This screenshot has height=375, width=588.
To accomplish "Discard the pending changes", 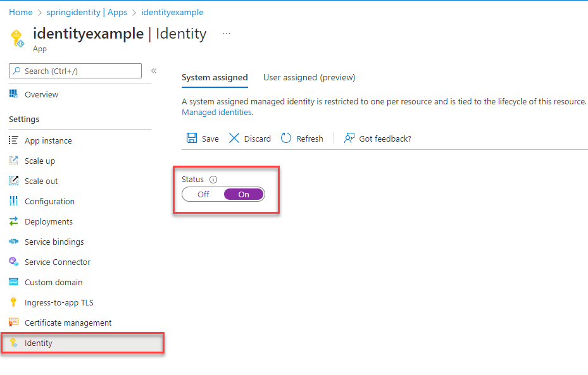I will [249, 138].
